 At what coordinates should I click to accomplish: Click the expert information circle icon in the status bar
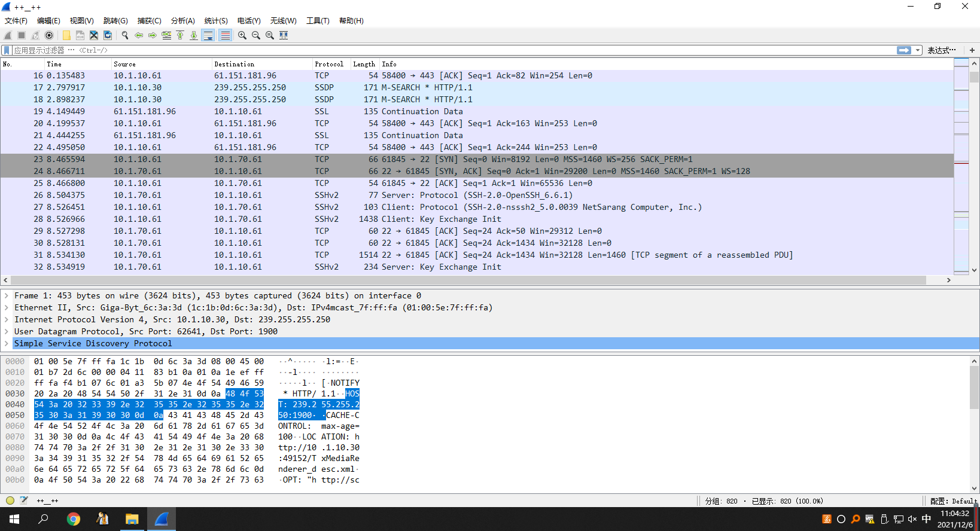pos(10,501)
